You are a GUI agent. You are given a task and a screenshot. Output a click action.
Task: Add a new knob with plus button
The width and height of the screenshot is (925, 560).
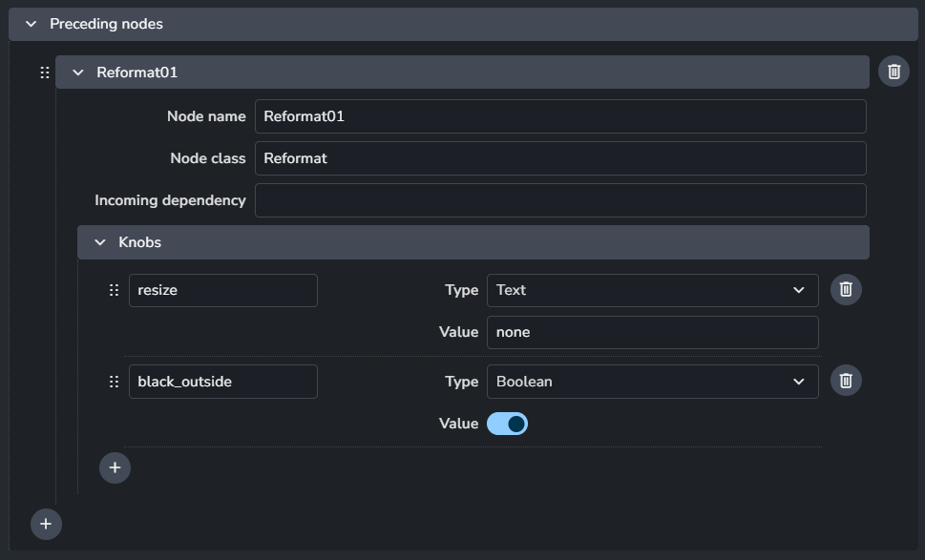[x=115, y=467]
